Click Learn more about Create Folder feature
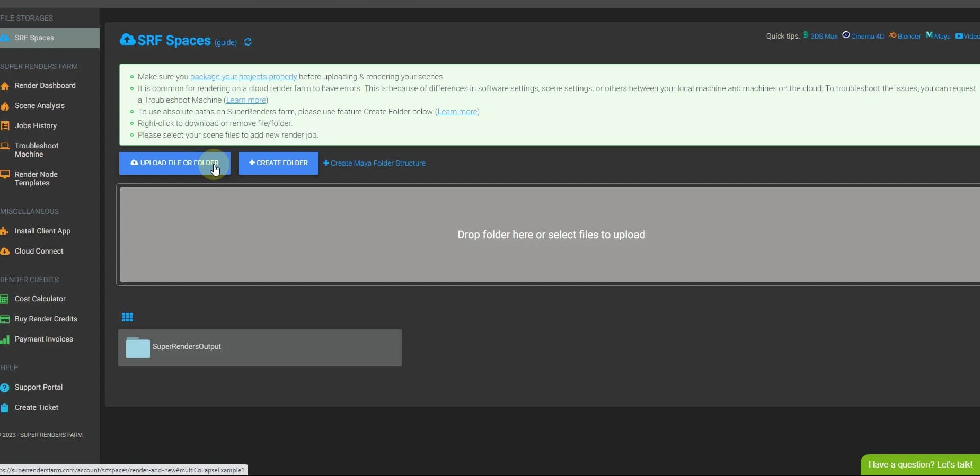The image size is (980, 476). [x=457, y=112]
